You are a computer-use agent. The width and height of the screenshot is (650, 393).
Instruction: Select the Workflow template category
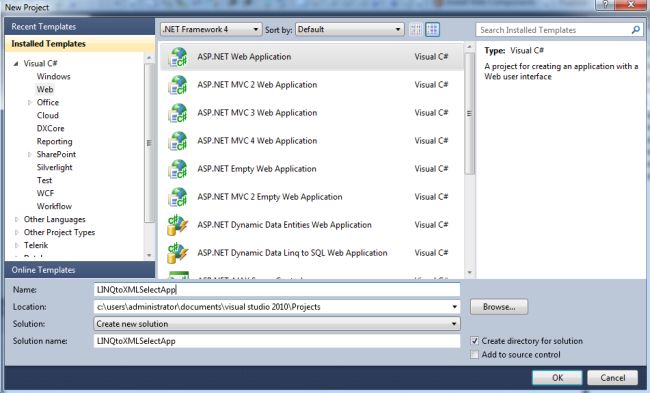click(x=54, y=206)
